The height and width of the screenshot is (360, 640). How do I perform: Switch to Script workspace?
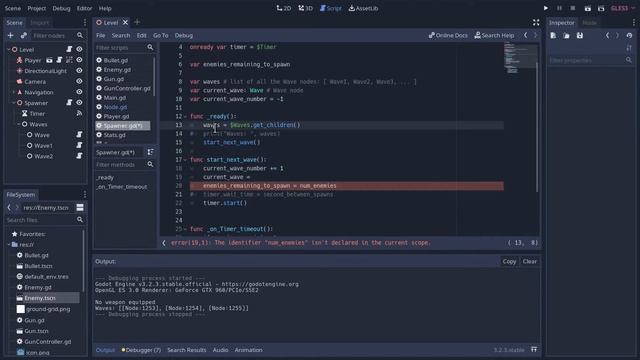pyautogui.click(x=331, y=8)
